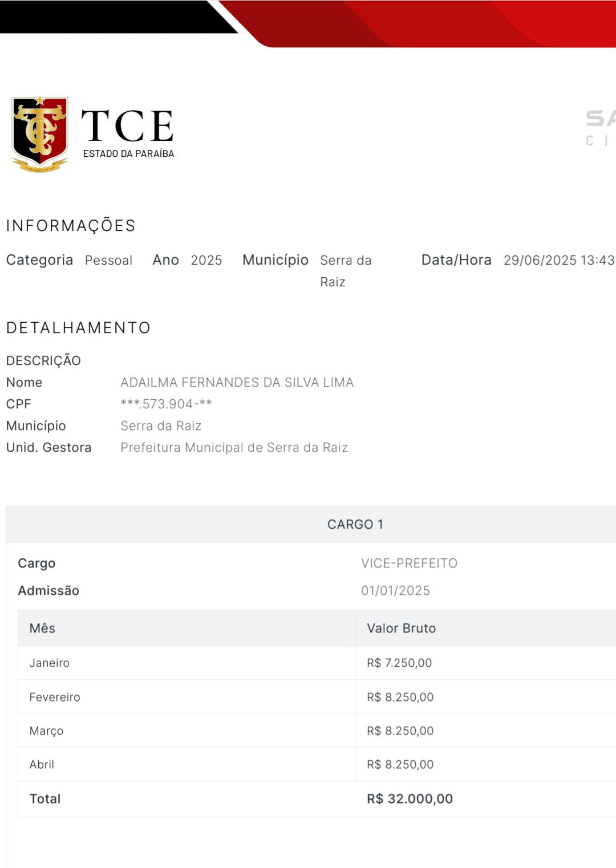Click the Valor Bruto column header
This screenshot has width=616, height=868.
pos(401,628)
